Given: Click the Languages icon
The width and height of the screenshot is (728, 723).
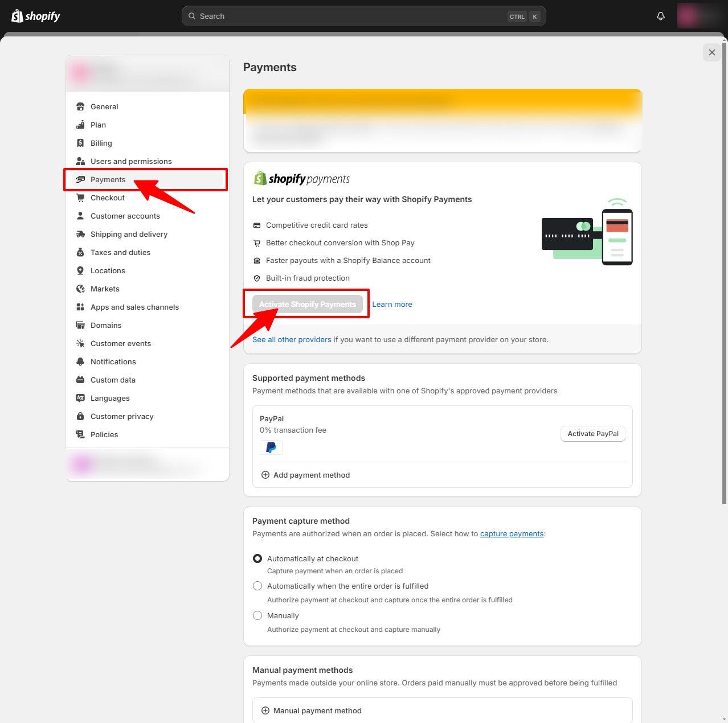Looking at the screenshot, I should [x=80, y=398].
